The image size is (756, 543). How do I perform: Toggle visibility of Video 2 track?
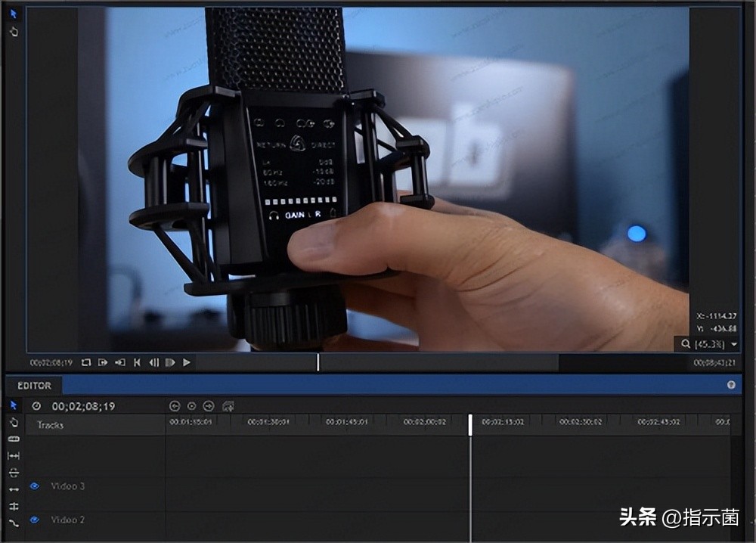(34, 520)
